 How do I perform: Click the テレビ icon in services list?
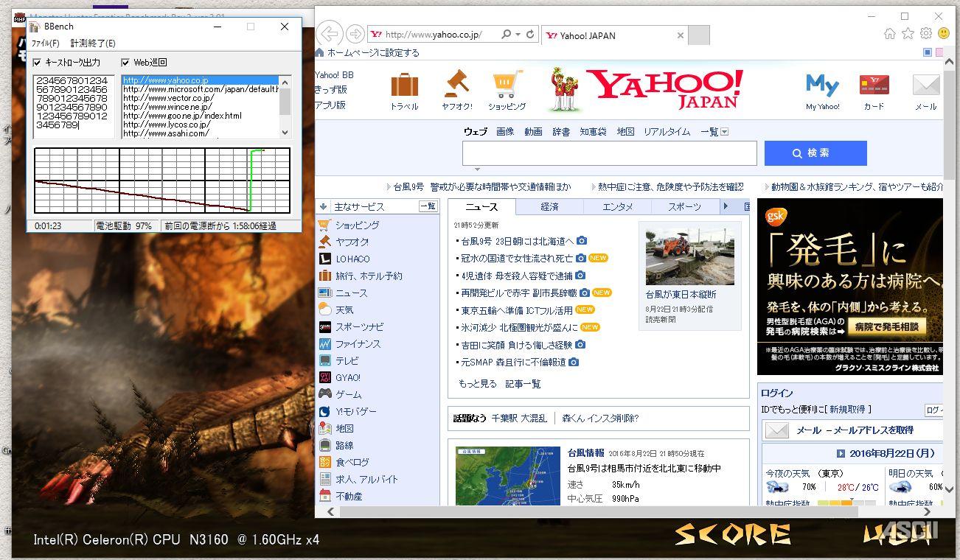(x=325, y=360)
